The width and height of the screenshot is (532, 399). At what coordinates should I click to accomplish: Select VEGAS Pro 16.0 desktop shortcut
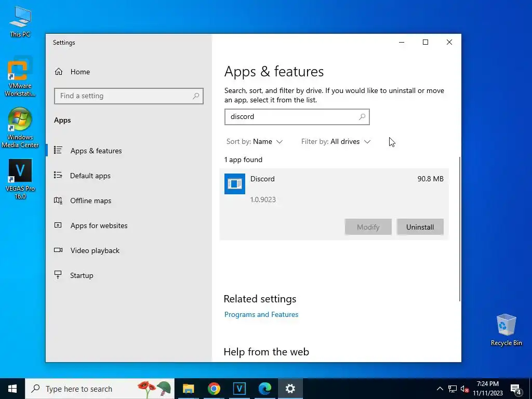(x=20, y=179)
